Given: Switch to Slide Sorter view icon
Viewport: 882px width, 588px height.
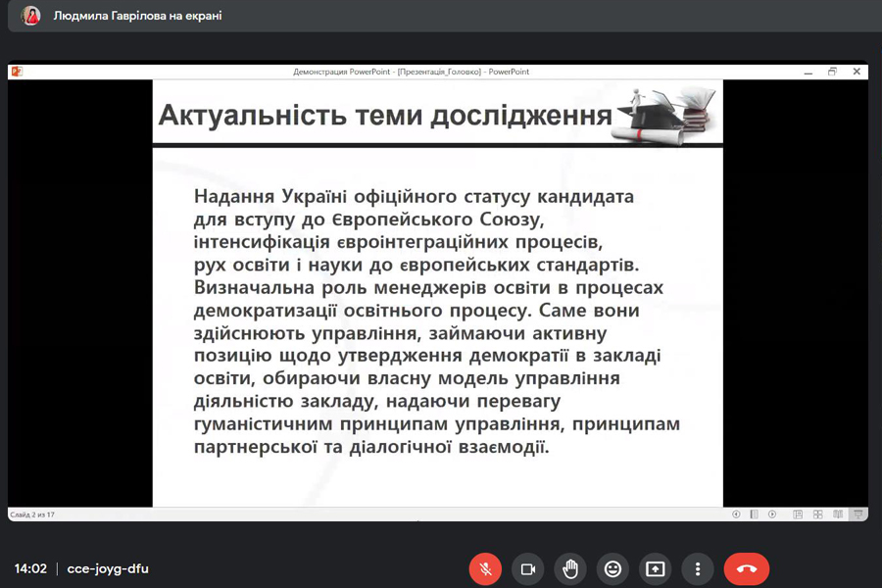Looking at the screenshot, I should coord(818,514).
